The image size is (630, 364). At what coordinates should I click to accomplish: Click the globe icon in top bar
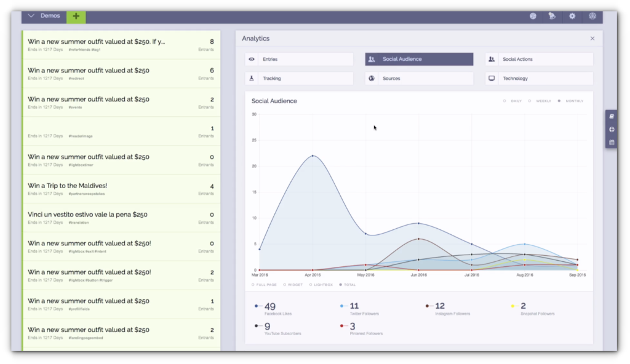(533, 16)
